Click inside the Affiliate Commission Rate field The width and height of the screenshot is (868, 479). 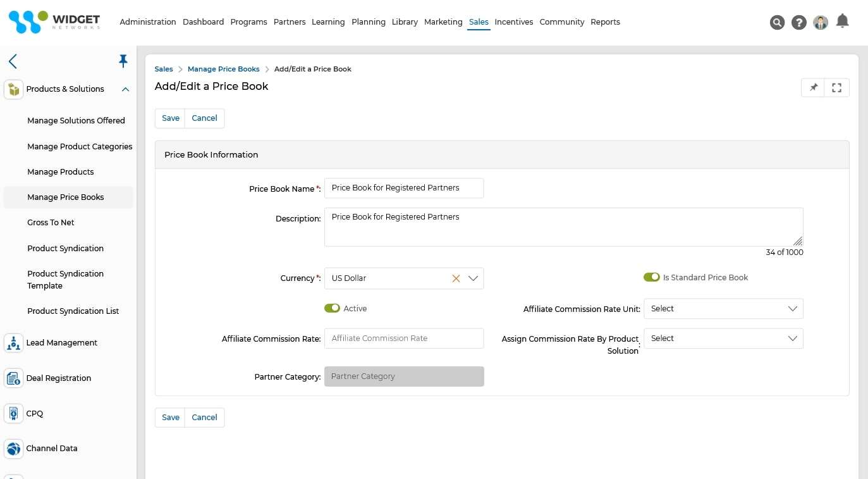(x=403, y=338)
